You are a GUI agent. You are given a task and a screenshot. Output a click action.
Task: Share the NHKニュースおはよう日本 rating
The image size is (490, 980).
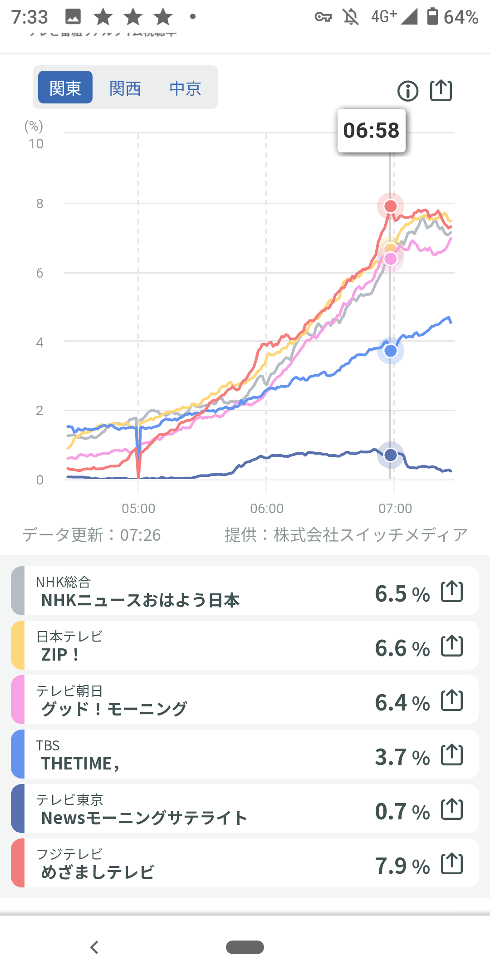[452, 592]
